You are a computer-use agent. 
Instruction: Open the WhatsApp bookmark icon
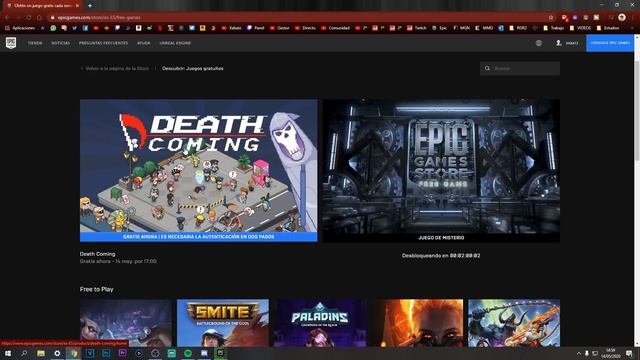(x=53, y=28)
